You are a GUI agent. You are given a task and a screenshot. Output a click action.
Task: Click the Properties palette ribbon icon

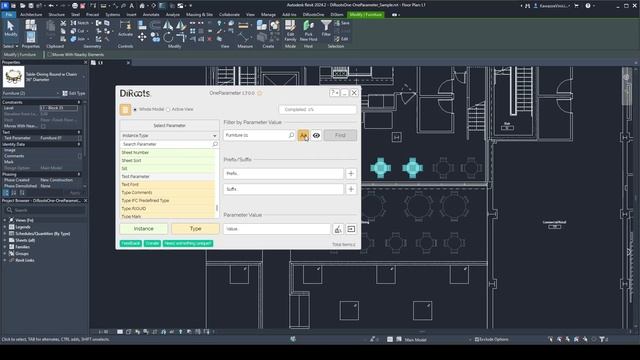coord(31,38)
